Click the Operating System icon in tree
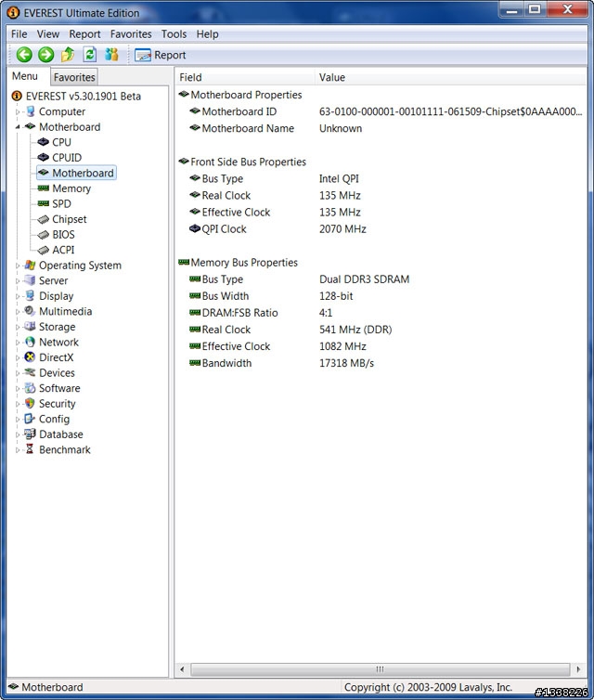The image size is (594, 700). point(30,266)
